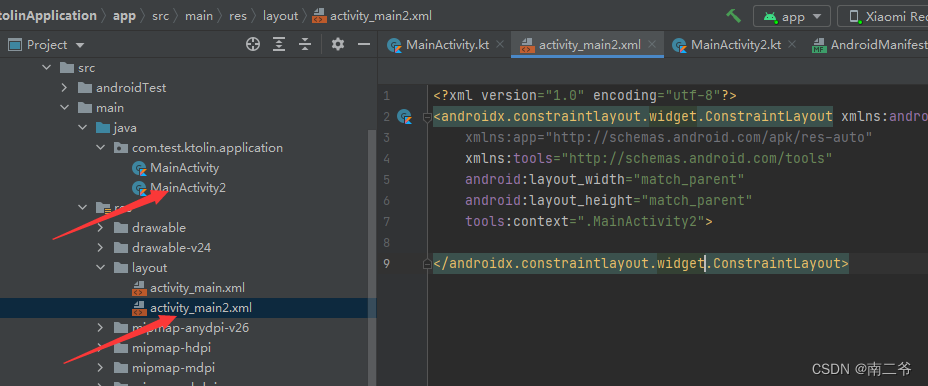Open the app run configuration dropdown
Screen dimensions: 928x386
click(792, 16)
